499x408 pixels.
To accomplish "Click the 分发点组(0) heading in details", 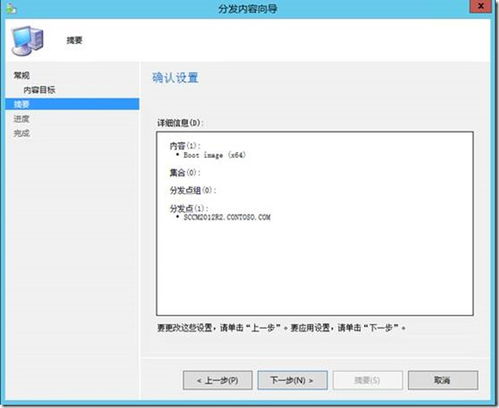I will point(193,190).
